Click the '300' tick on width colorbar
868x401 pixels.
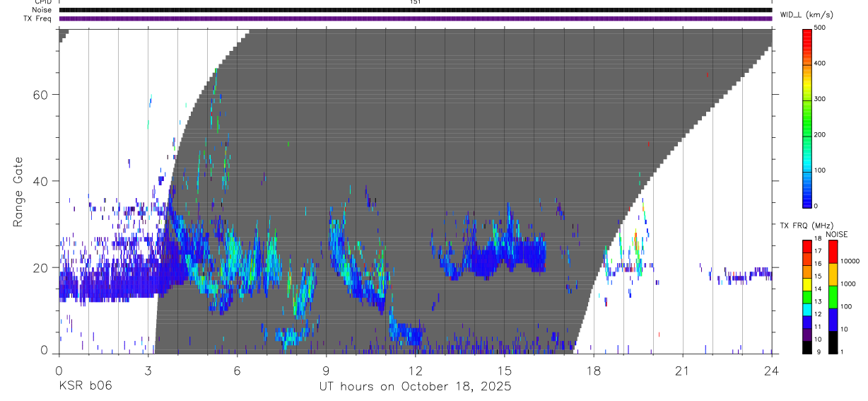pos(820,99)
